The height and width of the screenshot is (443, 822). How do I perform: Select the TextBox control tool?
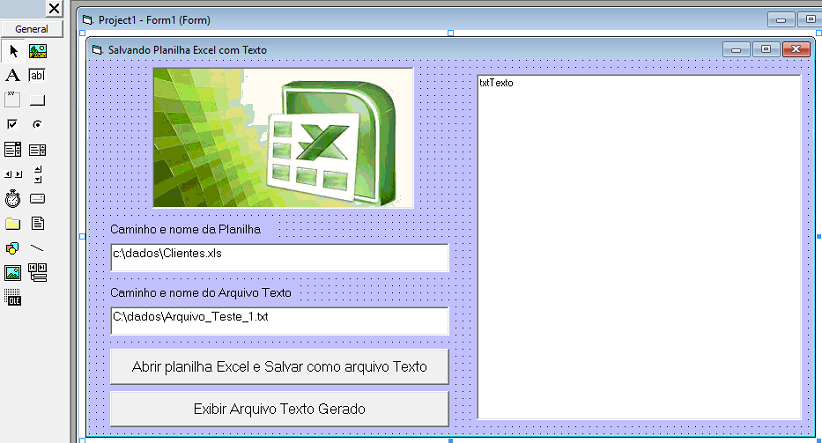tap(37, 75)
